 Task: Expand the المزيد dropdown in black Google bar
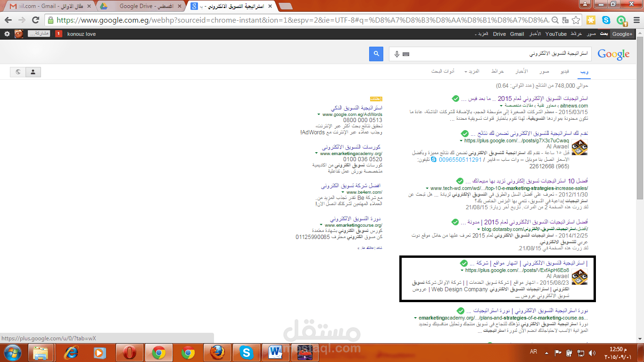pos(481,34)
